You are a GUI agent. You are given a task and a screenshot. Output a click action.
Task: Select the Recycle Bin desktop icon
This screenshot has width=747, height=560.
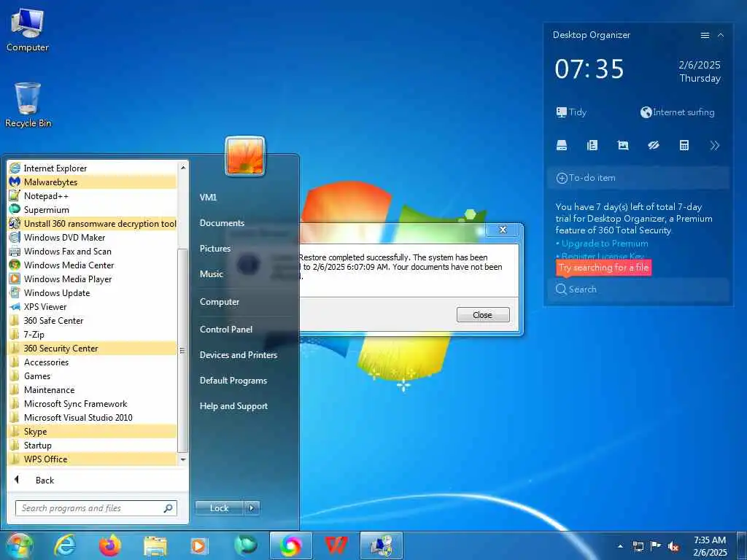[x=28, y=105]
